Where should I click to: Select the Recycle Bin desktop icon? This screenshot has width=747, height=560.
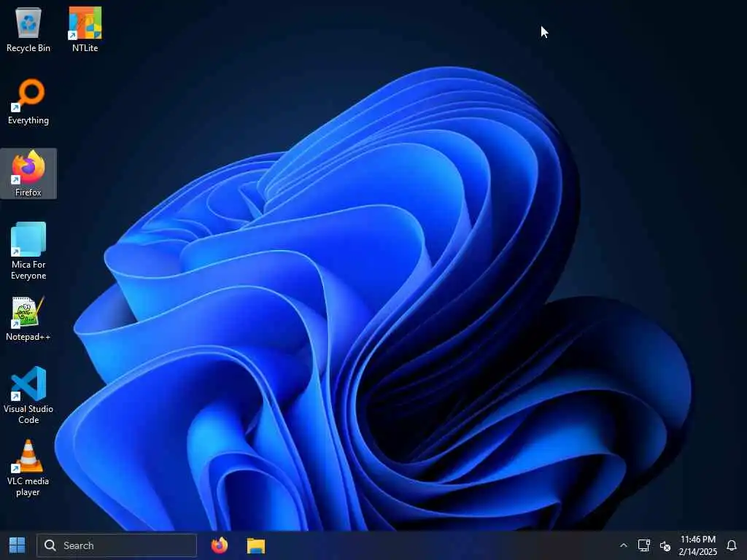click(28, 29)
